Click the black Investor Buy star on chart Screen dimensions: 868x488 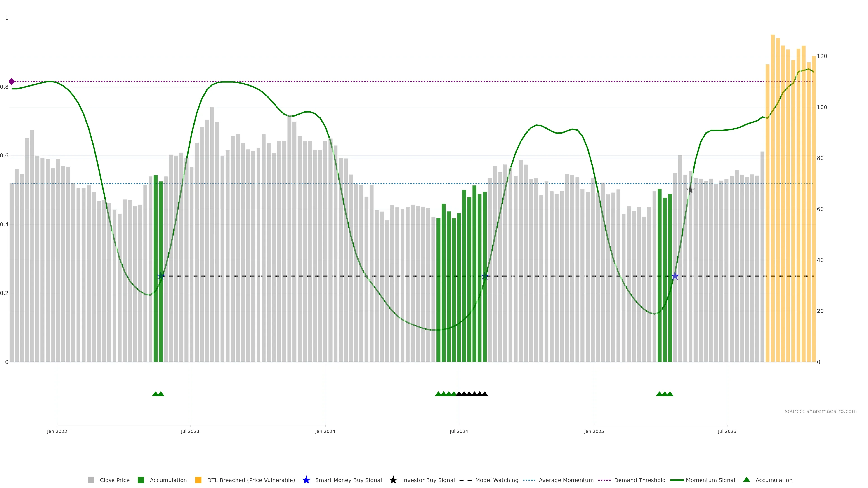point(690,190)
